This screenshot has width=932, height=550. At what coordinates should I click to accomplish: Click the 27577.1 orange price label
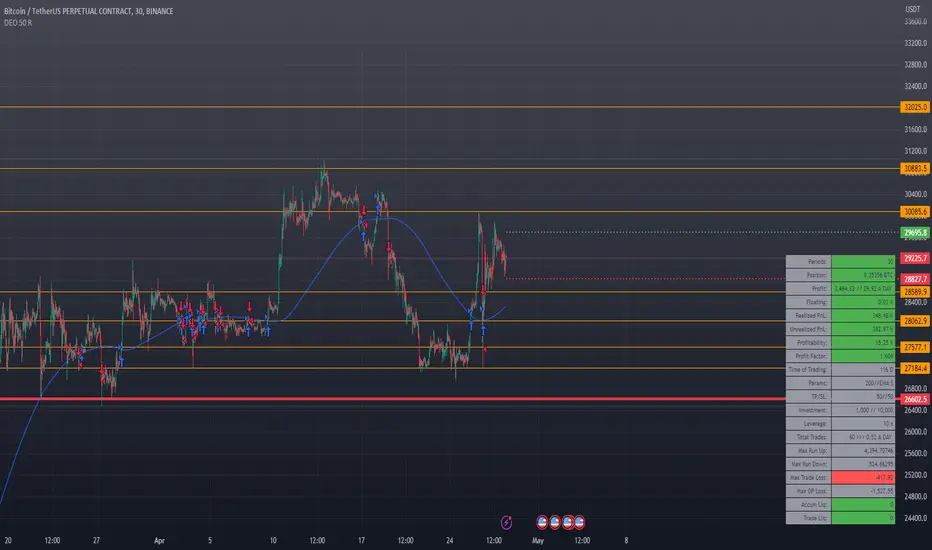point(915,347)
